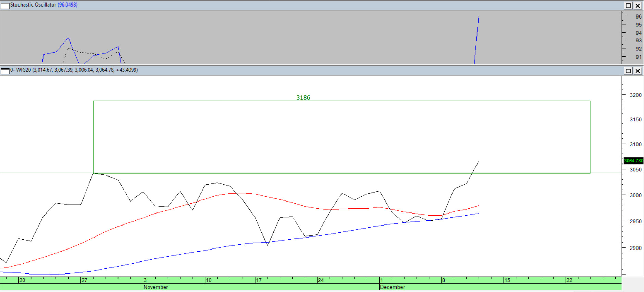Select the 3186 green text label
The image size is (644, 292).
(303, 98)
